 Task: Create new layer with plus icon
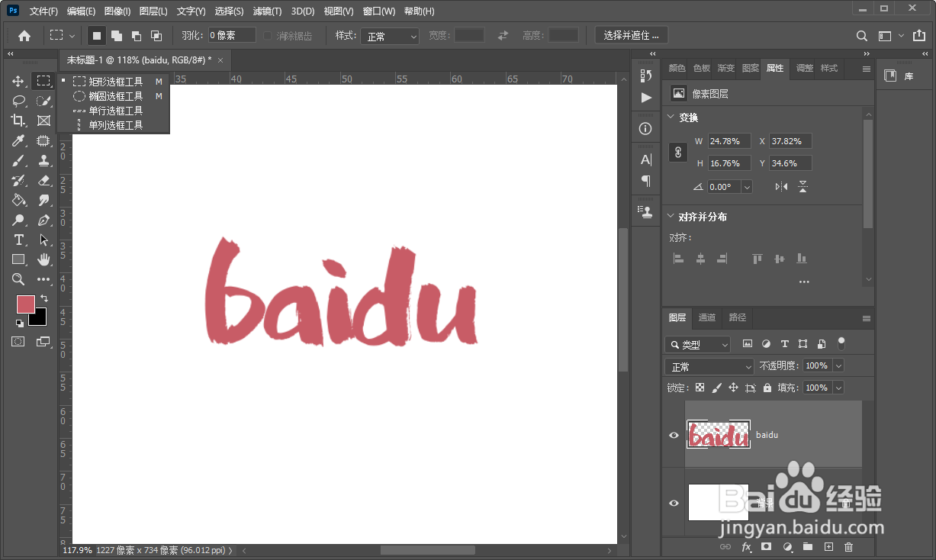click(x=828, y=547)
